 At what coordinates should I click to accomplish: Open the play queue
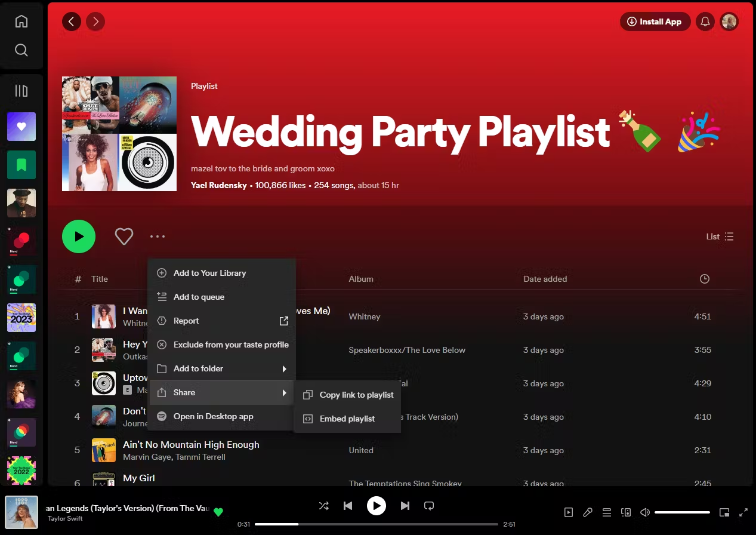click(x=607, y=512)
